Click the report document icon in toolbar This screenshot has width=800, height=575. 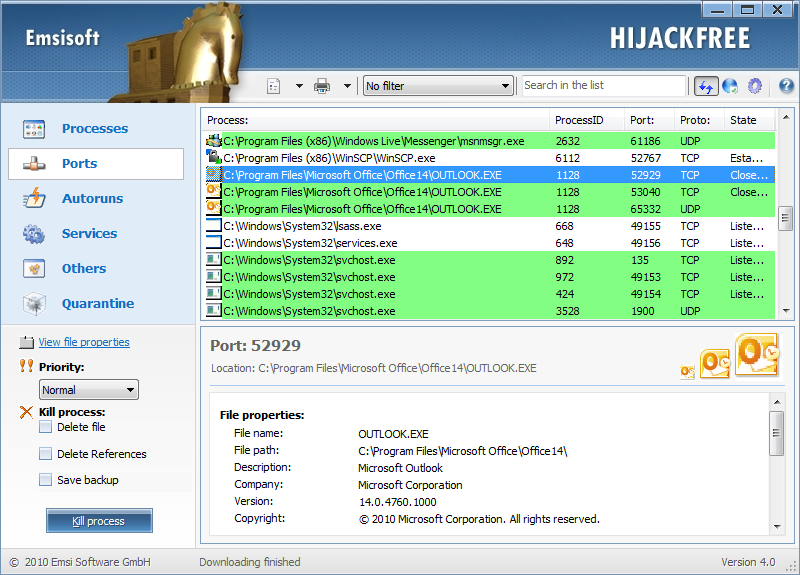point(273,86)
